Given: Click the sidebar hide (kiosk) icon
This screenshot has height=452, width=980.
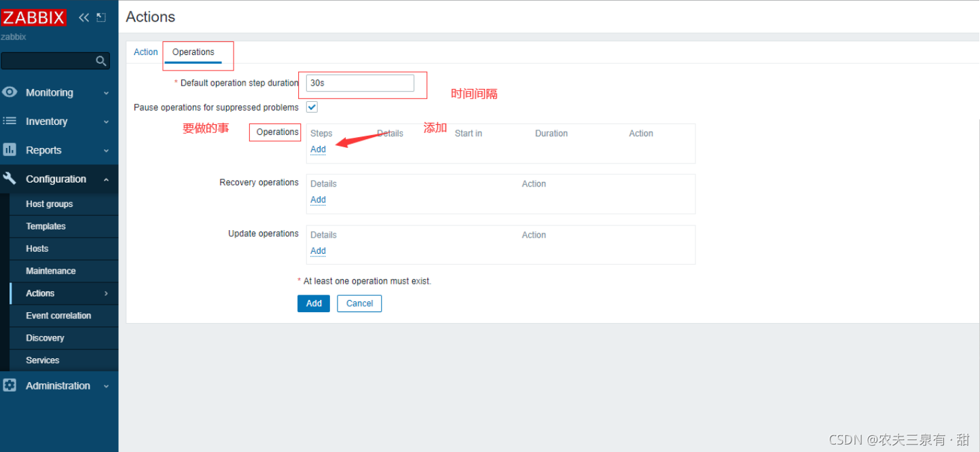Looking at the screenshot, I should (x=101, y=18).
